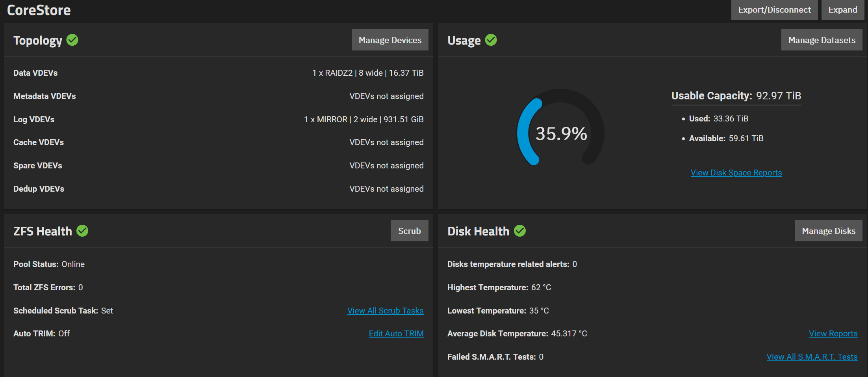868x377 pixels.
Task: Click Edit Auto TRIM
Action: (x=396, y=333)
